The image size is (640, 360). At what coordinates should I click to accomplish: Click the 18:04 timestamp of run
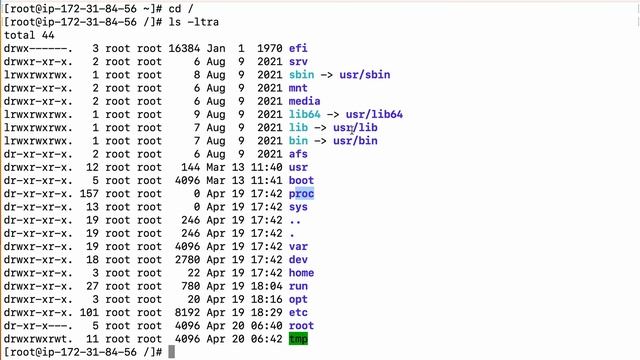266,286
